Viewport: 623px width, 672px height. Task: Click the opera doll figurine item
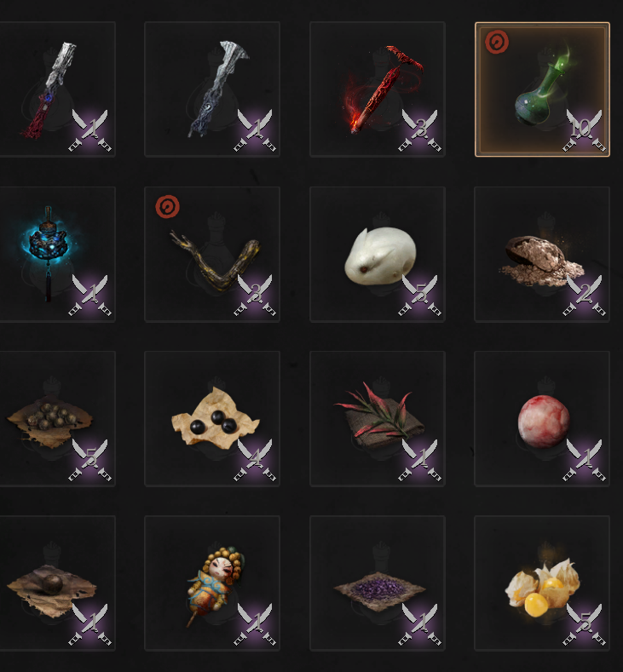pos(212,583)
